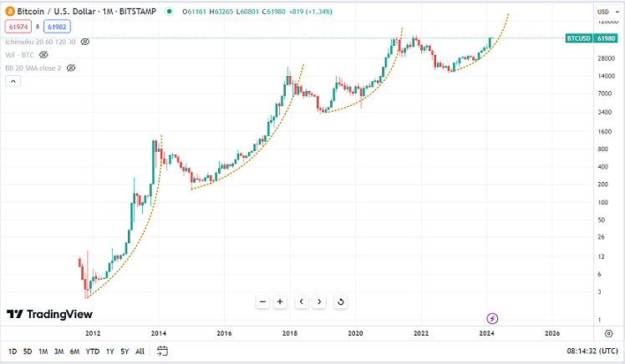Click the 400 price axis label
The height and width of the screenshot is (364, 625).
[x=602, y=166]
